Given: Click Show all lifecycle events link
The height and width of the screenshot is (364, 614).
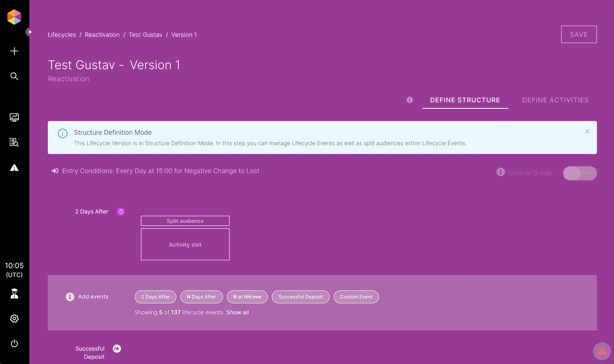Looking at the screenshot, I should pyautogui.click(x=237, y=312).
